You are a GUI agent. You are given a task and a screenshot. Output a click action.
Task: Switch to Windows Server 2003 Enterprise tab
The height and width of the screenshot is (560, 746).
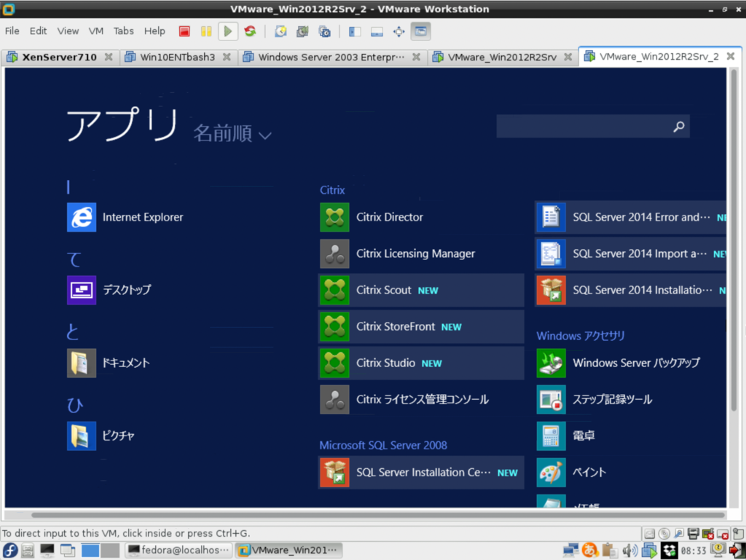click(x=331, y=57)
